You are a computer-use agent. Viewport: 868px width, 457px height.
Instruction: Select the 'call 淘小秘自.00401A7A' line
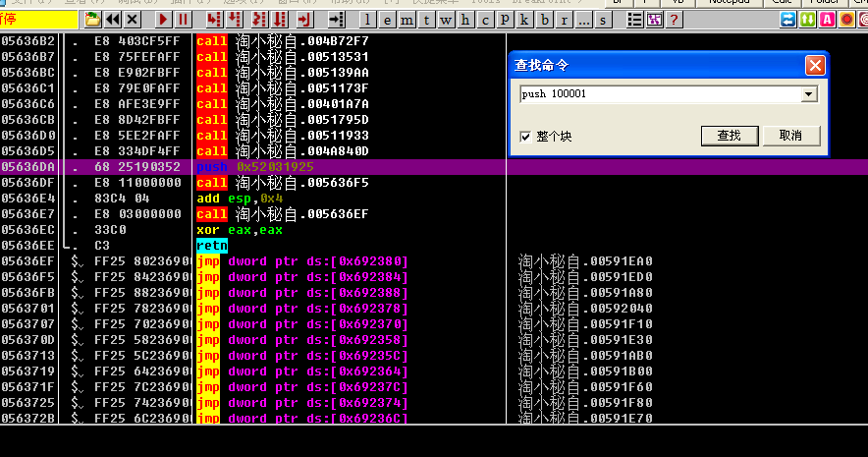point(283,104)
